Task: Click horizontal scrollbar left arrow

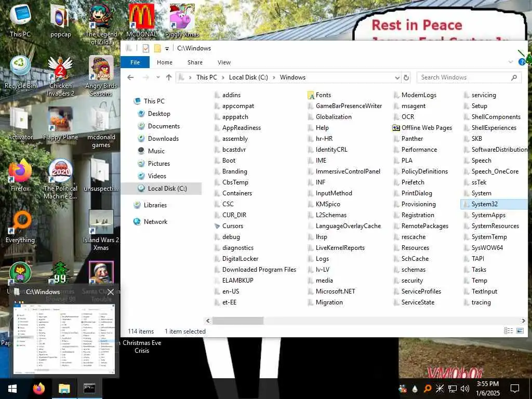Action: coord(208,321)
